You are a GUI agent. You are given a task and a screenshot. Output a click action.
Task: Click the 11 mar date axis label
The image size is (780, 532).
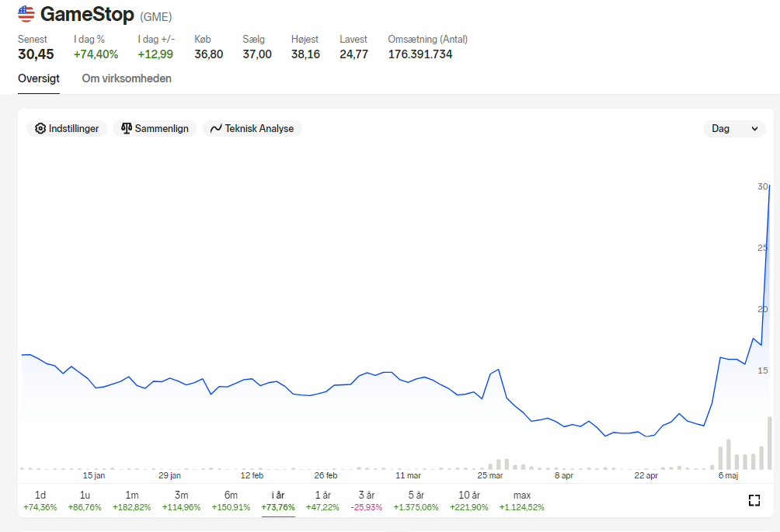tap(409, 475)
